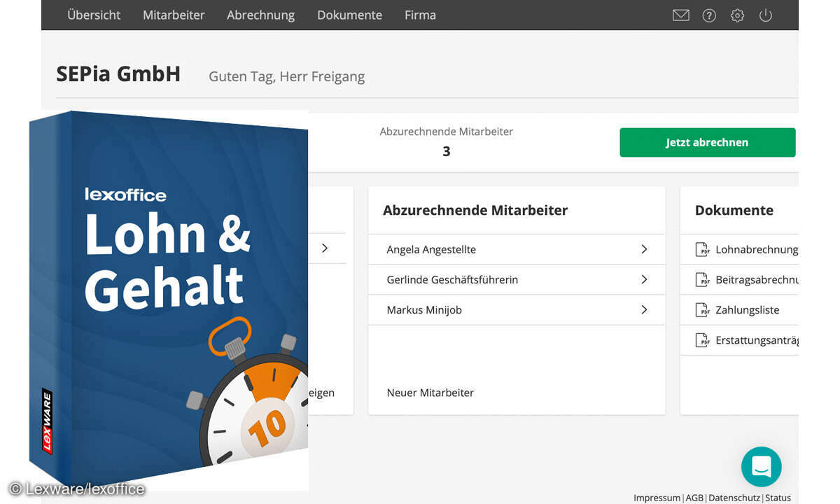Open the Impressum footer link
Screen dimensions: 840x504
657,498
